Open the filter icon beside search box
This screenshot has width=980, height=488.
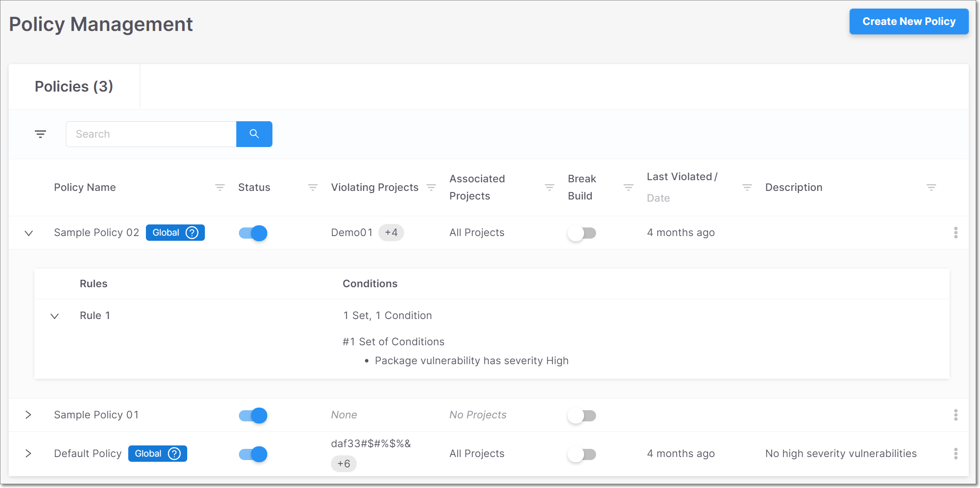tap(40, 134)
